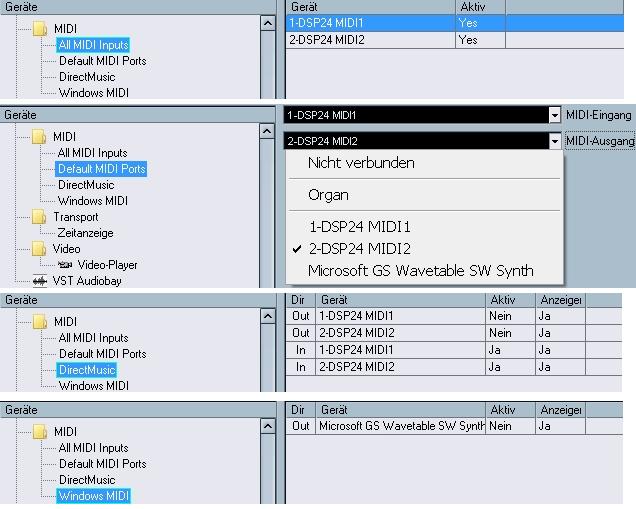Click scroll-up arrow in panel with Default MIDI Ports highlighted
636x509 pixels.
pos(267,131)
